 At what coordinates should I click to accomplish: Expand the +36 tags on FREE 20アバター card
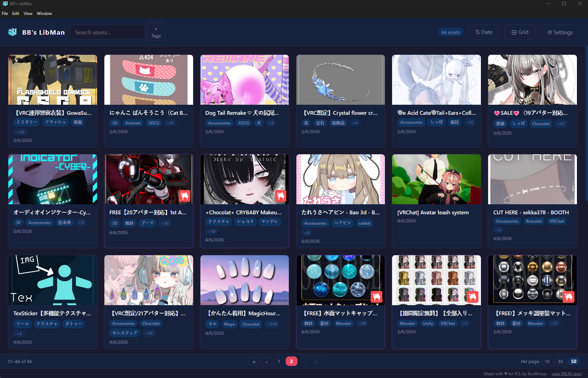coord(165,223)
